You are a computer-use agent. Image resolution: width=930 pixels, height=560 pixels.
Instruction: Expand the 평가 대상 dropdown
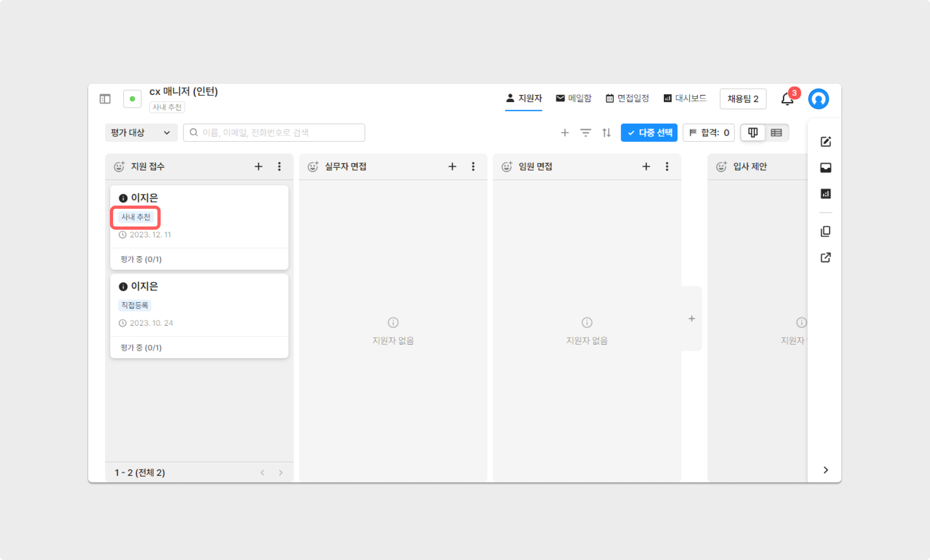(141, 133)
